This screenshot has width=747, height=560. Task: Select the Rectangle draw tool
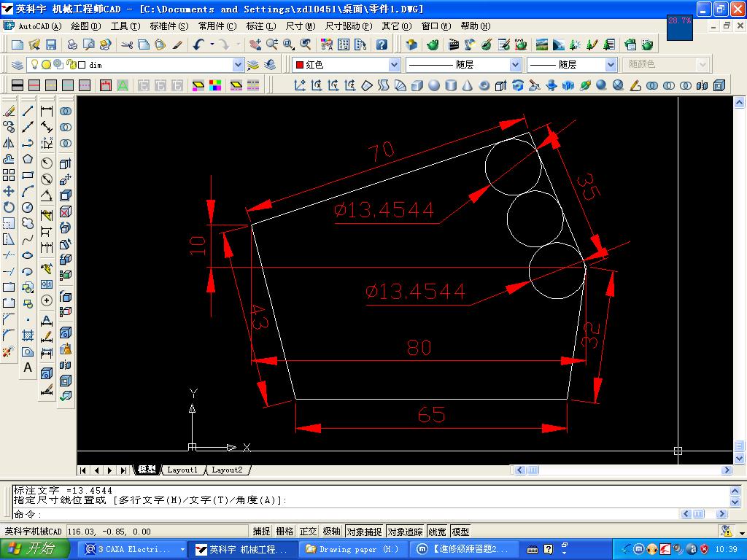[28, 175]
